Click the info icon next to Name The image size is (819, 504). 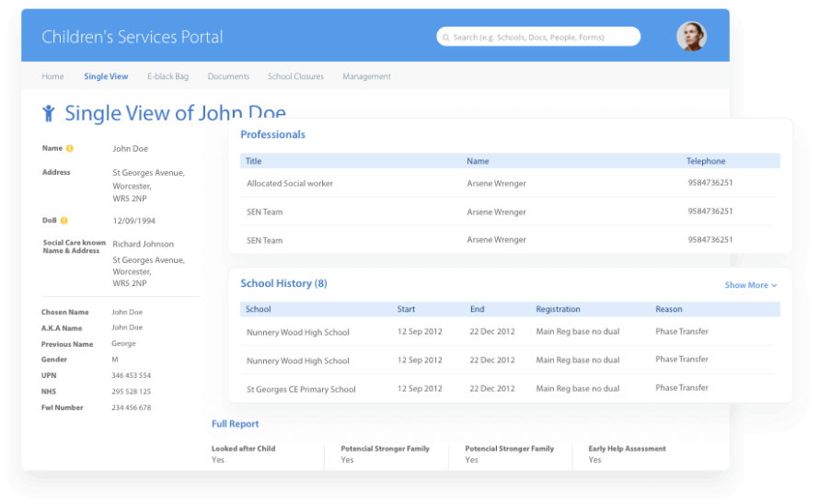pyautogui.click(x=70, y=148)
